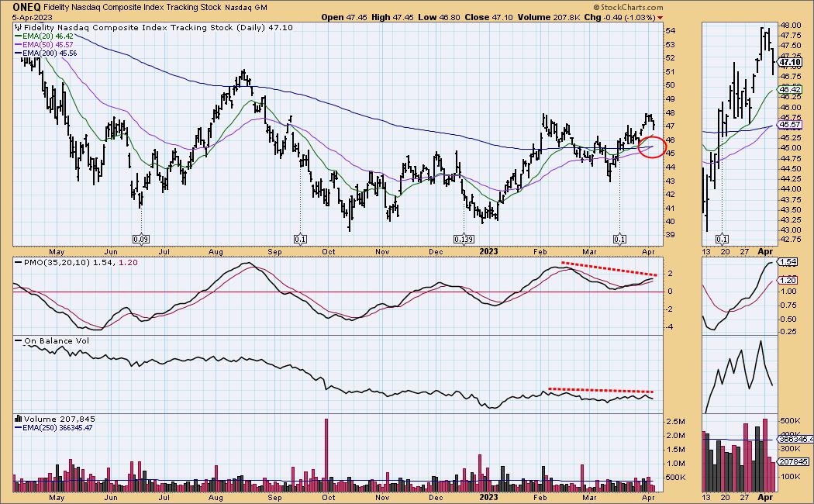Click the 100K label on mini volume axis
Viewport: 814px width, 504px height.
pos(791,477)
